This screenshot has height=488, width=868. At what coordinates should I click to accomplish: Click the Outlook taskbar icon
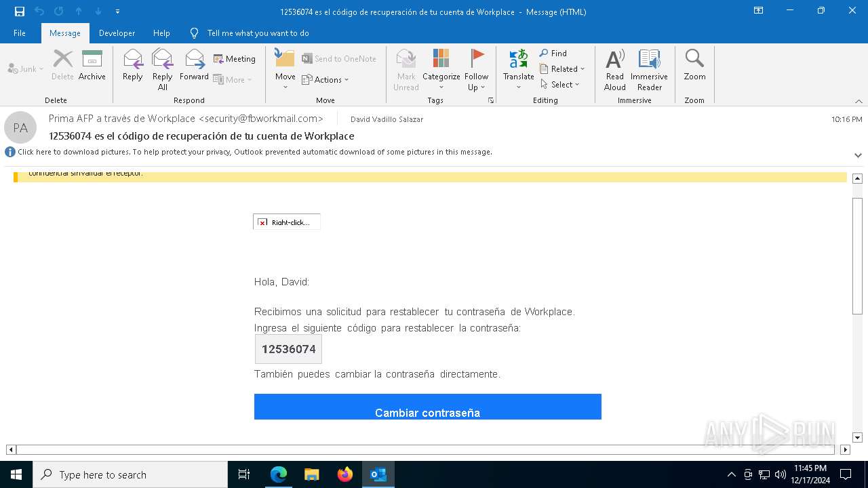point(378,474)
